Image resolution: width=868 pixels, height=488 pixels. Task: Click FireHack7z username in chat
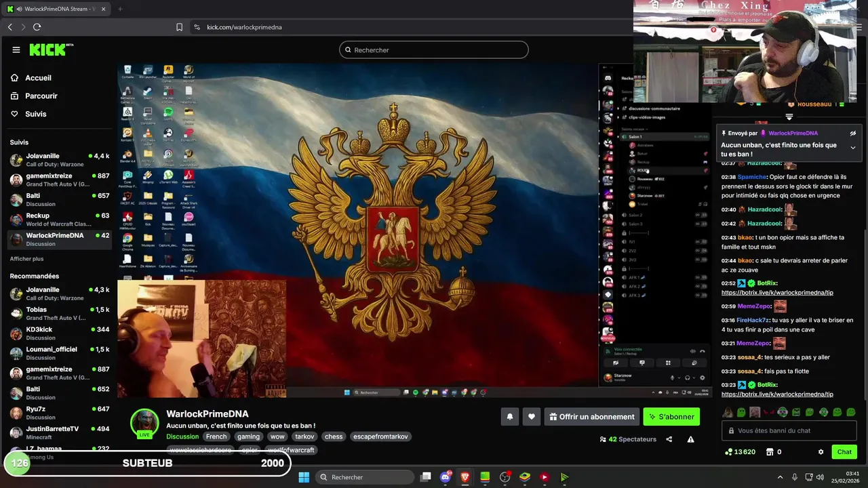[753, 320]
